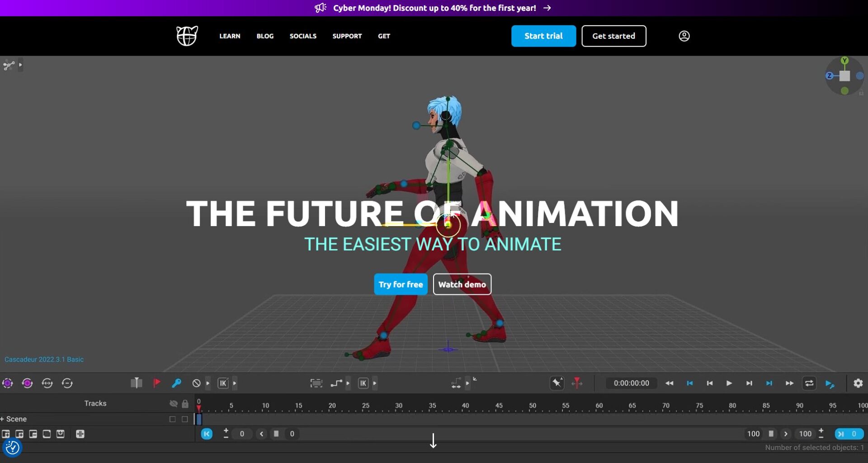Click the Y axis on viewport gizmo
The width and height of the screenshot is (868, 463).
pyautogui.click(x=844, y=61)
